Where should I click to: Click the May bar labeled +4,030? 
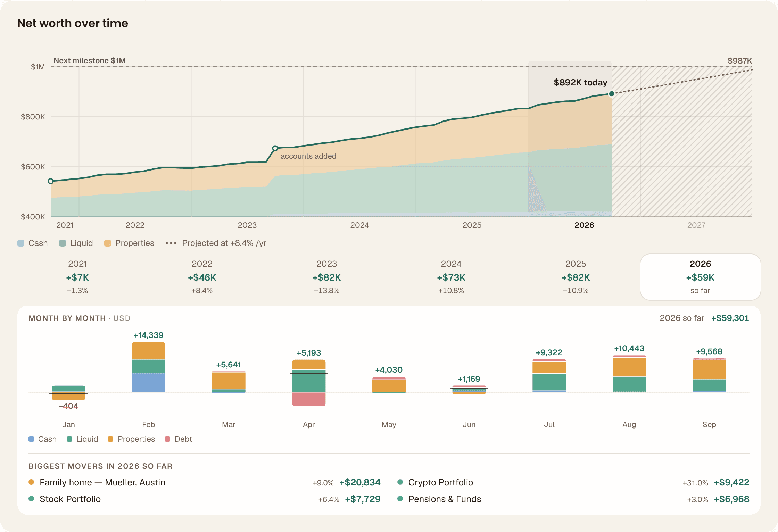(389, 385)
